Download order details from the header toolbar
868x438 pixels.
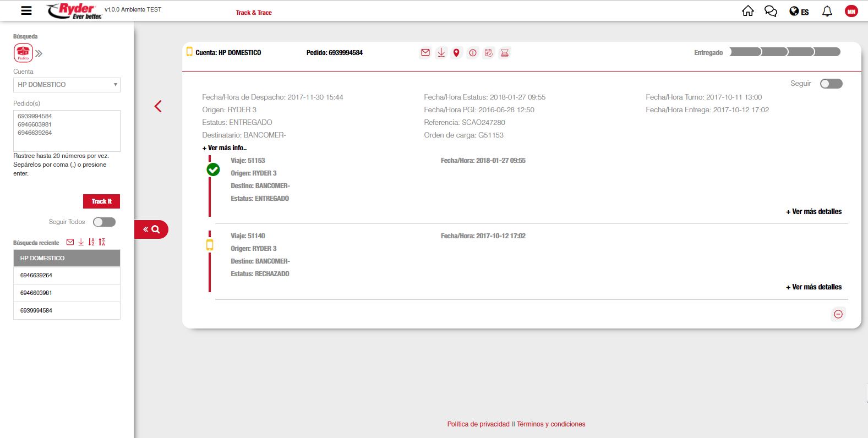tap(441, 53)
